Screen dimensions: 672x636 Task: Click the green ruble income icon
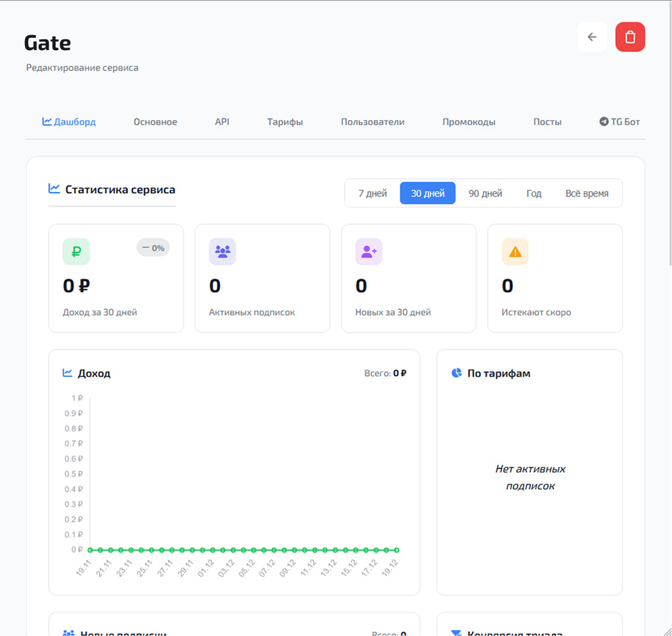tap(76, 251)
